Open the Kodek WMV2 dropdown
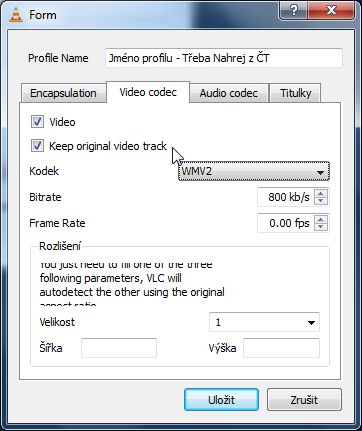Screen dimensions: 362x431 254,171
